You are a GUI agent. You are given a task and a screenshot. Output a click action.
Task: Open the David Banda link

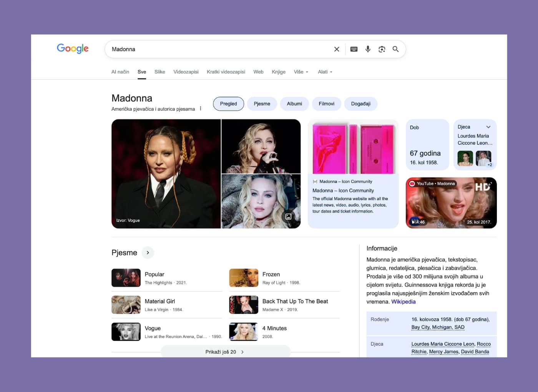click(x=475, y=352)
